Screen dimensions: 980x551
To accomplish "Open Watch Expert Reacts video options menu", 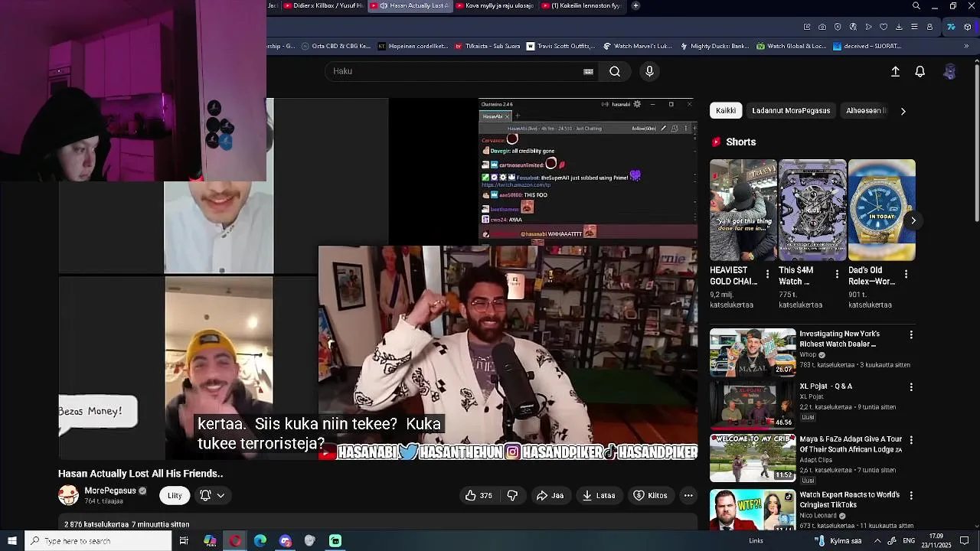I will tap(911, 495).
